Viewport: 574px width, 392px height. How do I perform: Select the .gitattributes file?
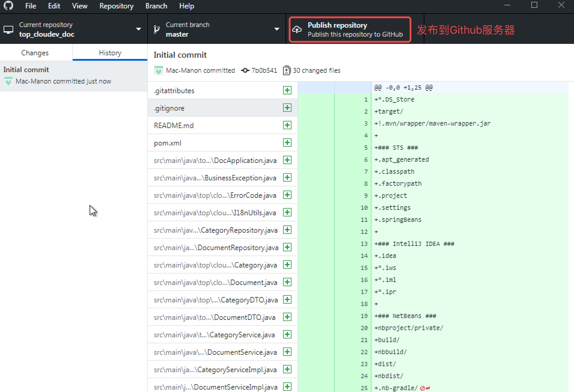point(223,90)
